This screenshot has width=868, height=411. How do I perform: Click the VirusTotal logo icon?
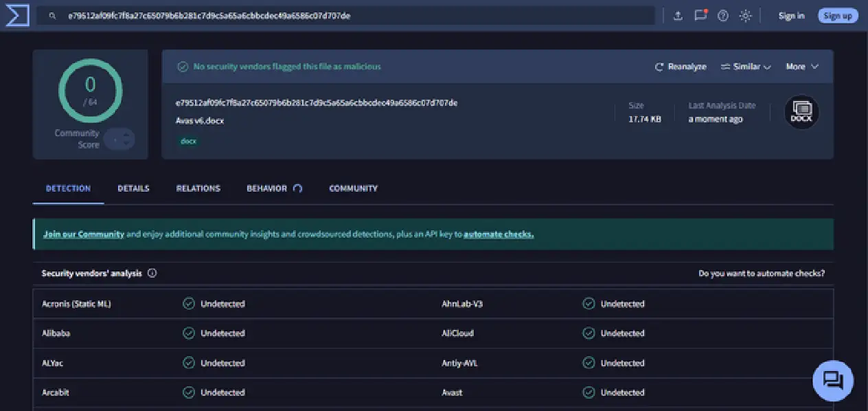17,16
